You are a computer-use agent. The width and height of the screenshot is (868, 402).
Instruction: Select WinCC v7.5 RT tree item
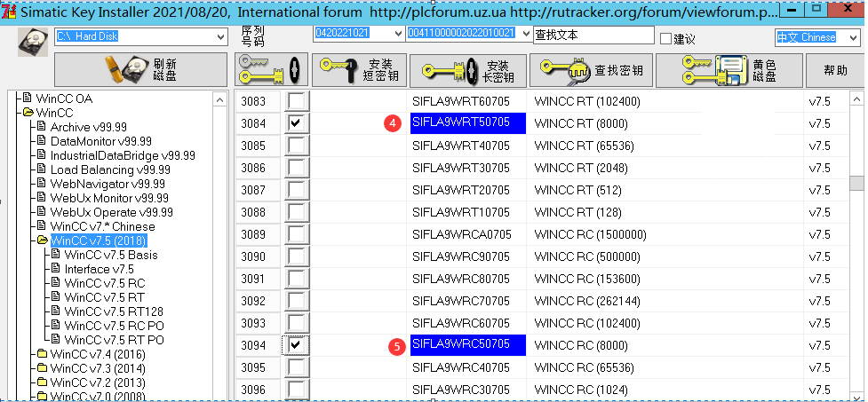pos(105,297)
